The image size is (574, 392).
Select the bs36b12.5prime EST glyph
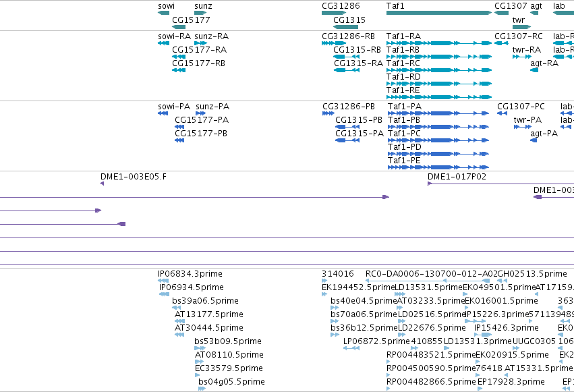[335, 335]
